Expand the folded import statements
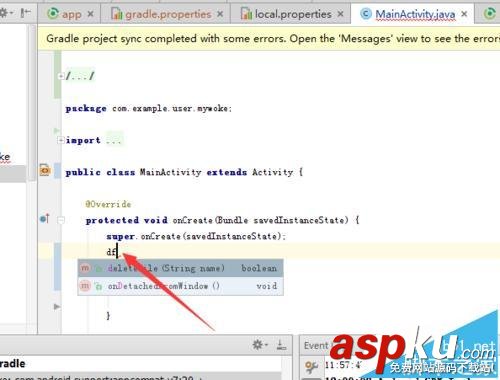Viewport: 500px width, 380px height. [60, 140]
